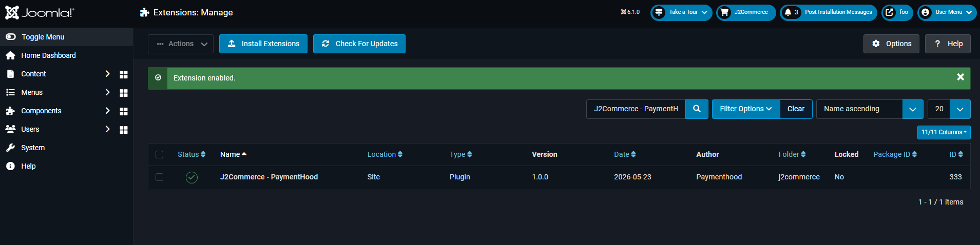Open the User Menu dropdown
Viewport: 980px width, 245px height.
(x=947, y=12)
